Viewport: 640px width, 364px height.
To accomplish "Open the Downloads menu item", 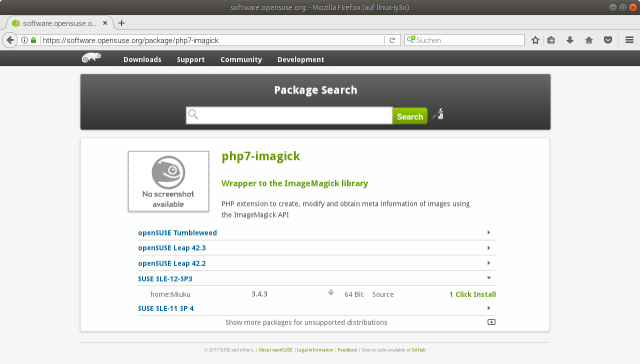I will coord(142,60).
